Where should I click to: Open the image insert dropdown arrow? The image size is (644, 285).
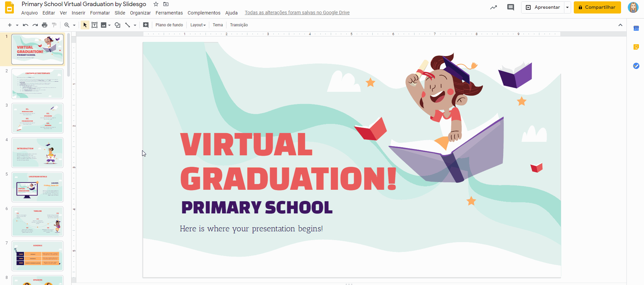tap(109, 25)
